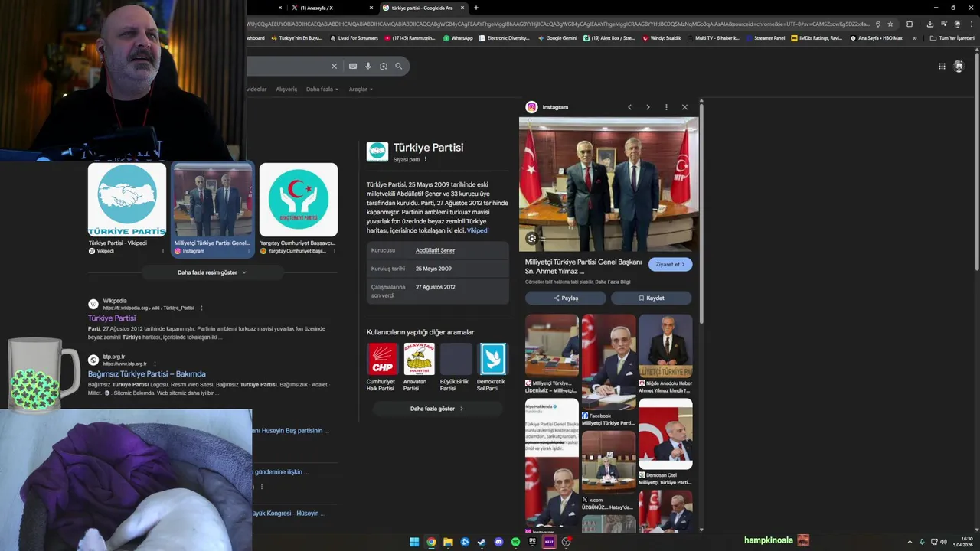The width and height of the screenshot is (980, 551).
Task: Open Steam from the taskbar
Action: 482,542
